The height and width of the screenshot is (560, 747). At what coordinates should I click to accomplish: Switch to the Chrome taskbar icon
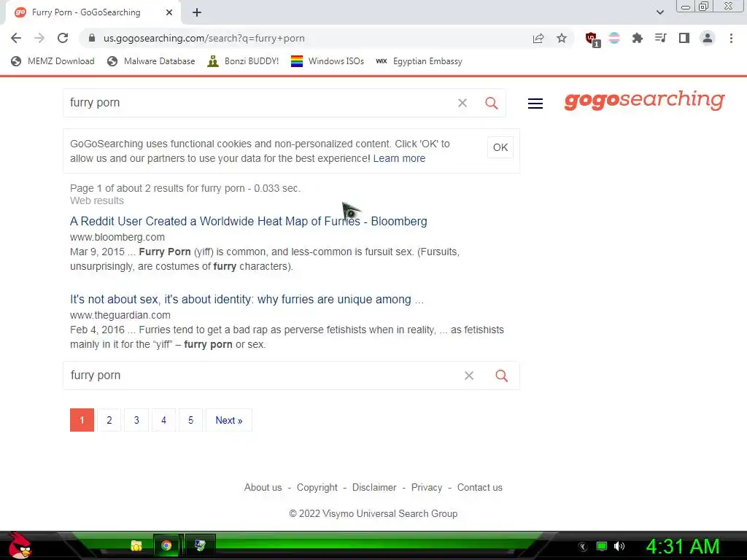pyautogui.click(x=166, y=545)
